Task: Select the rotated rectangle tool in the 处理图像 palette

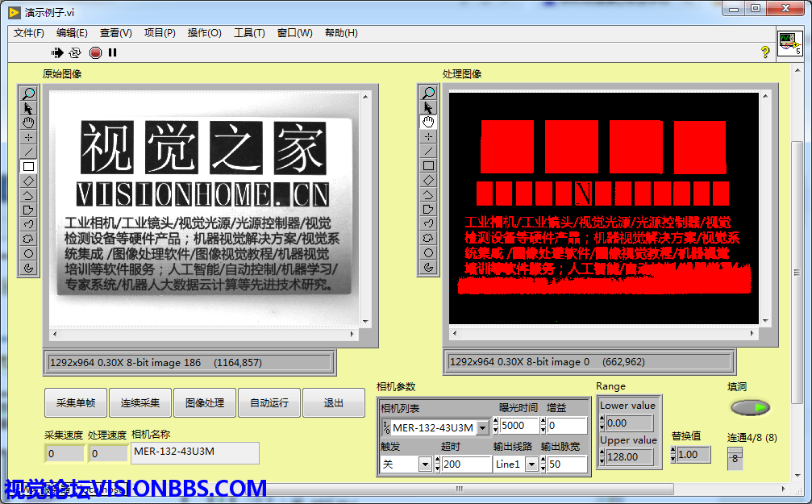Action: click(428, 181)
